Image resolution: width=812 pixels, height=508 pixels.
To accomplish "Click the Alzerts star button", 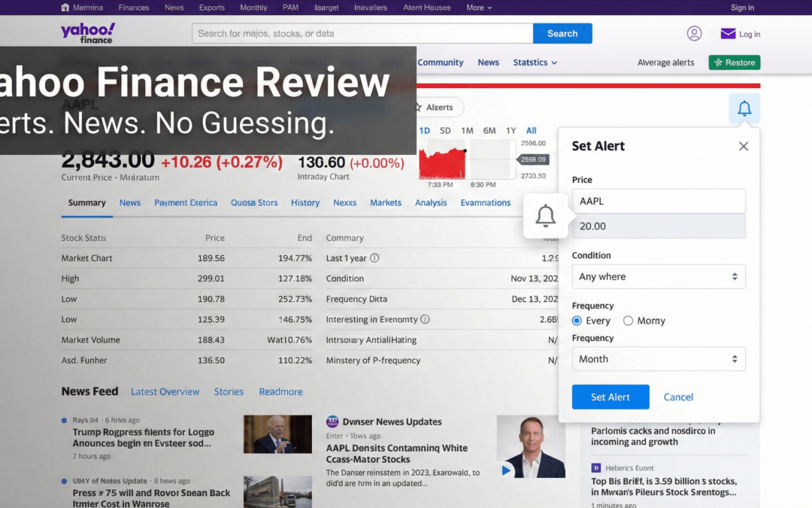I will [x=438, y=108].
